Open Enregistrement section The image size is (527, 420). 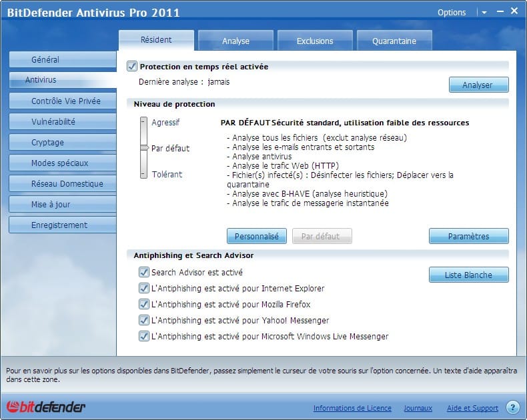click(x=63, y=225)
